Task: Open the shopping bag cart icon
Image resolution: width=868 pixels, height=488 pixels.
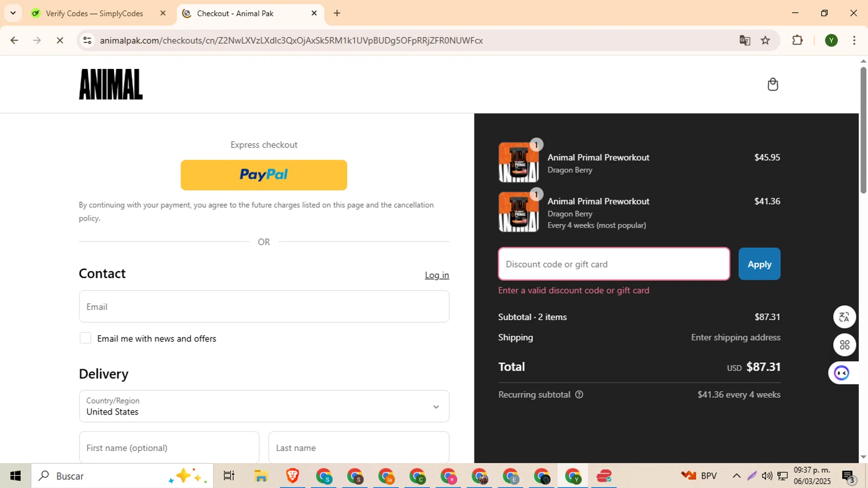Action: click(773, 85)
